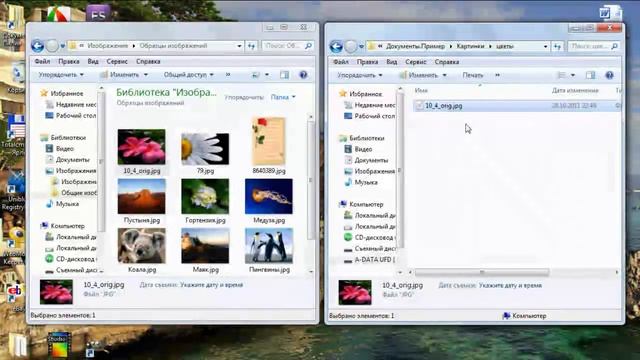Open address history dropdown in left window
Viewport: 640px width, 360px height.
[239, 46]
